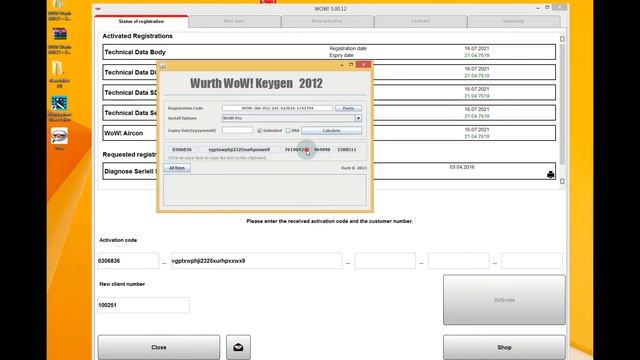Image resolution: width=640 pixels, height=360 pixels.
Task: Toggle the checkbox left of the Calculate button
Action: [288, 131]
